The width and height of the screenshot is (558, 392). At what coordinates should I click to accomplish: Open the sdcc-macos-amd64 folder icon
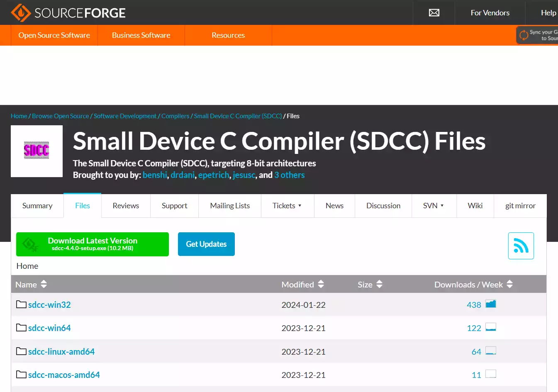(21, 375)
